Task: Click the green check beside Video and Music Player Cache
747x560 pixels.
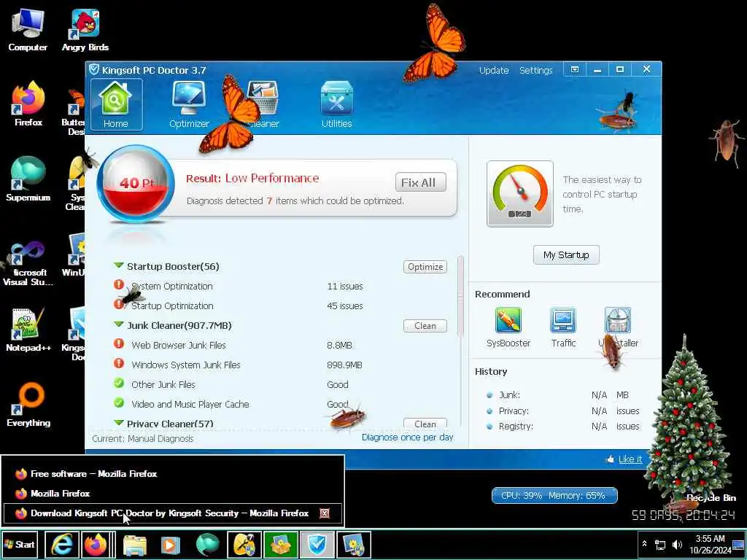Action: [x=119, y=402]
